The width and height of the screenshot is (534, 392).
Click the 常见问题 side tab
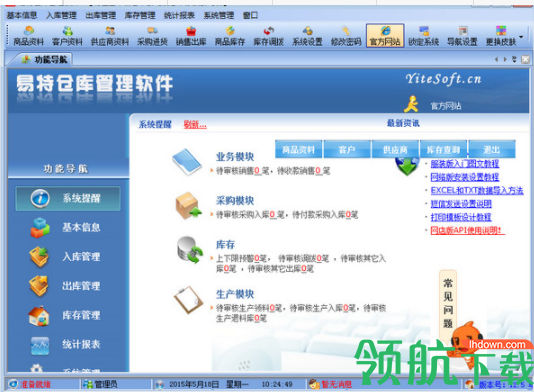click(448, 303)
